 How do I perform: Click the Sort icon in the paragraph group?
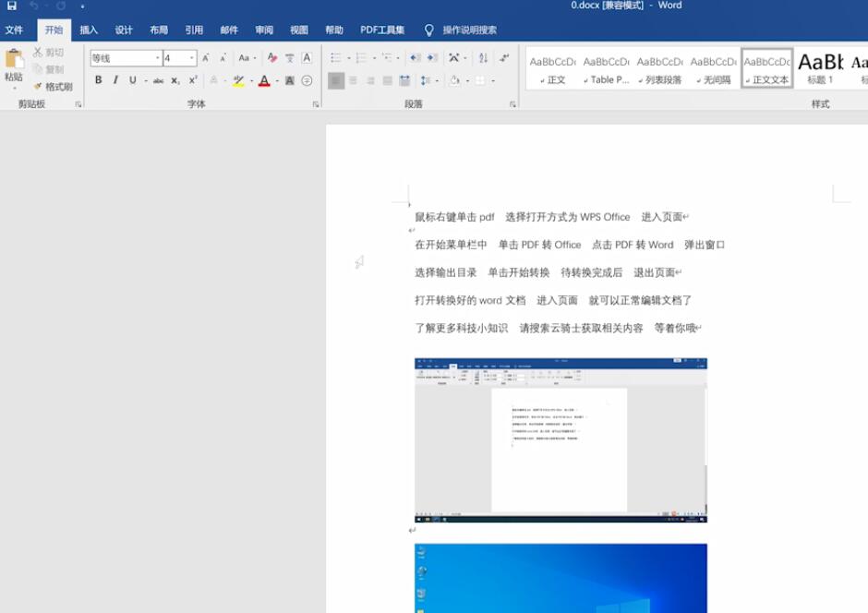483,57
